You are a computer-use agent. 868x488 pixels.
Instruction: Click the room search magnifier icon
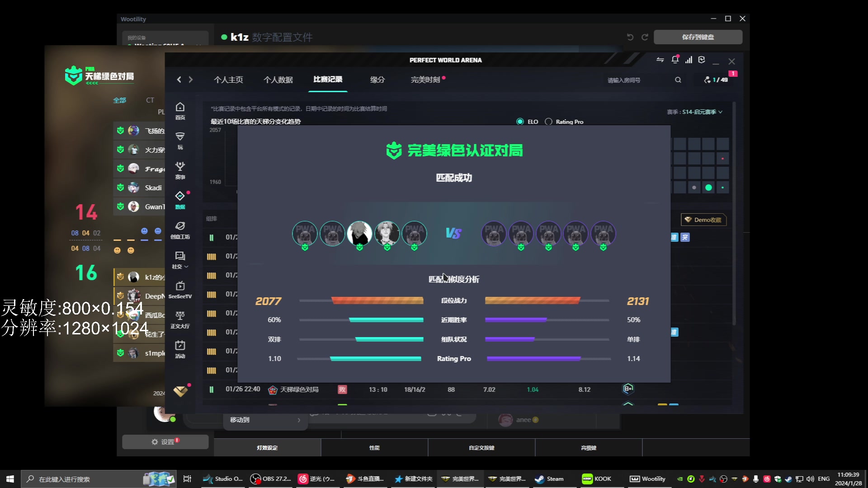tap(678, 80)
